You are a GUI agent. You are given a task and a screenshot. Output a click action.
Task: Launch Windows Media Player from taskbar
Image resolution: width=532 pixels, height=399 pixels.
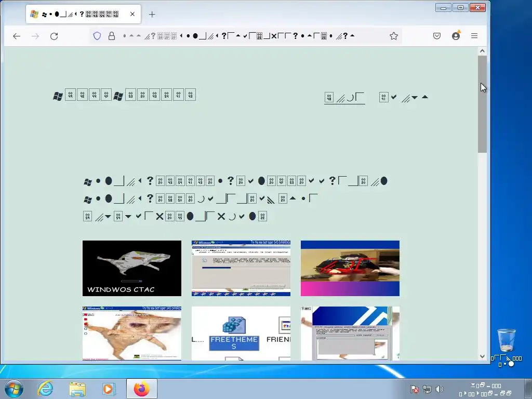point(109,389)
